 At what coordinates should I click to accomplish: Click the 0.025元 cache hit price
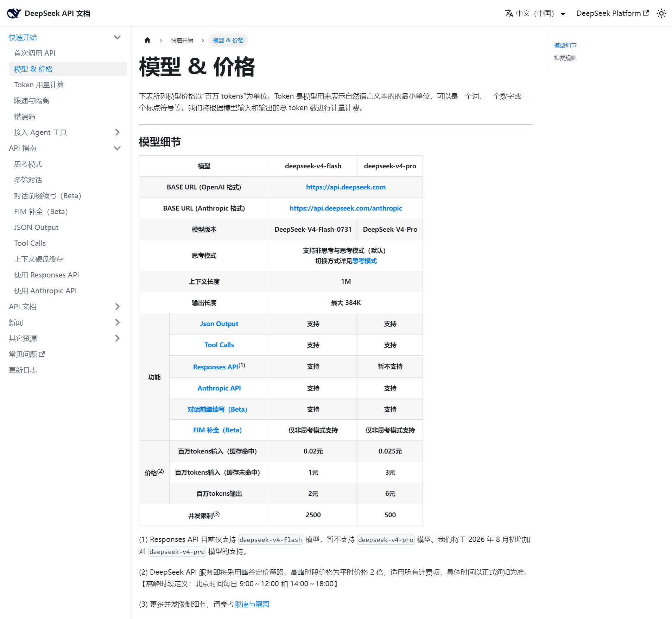pyautogui.click(x=390, y=451)
